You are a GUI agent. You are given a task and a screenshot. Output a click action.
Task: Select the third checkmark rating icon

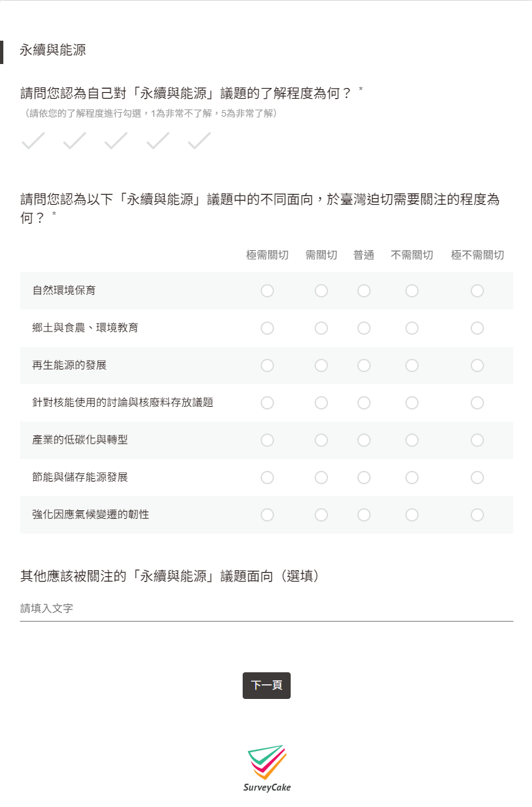[115, 141]
